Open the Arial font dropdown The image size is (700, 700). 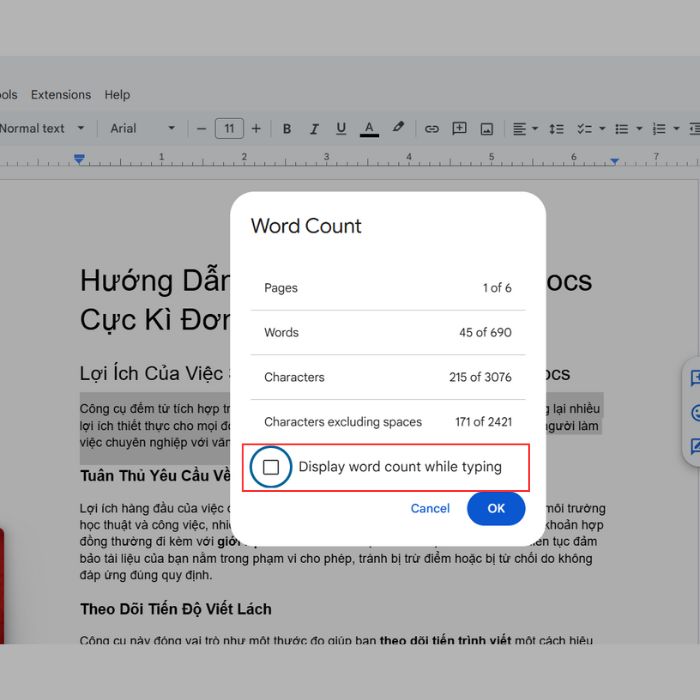coord(142,129)
